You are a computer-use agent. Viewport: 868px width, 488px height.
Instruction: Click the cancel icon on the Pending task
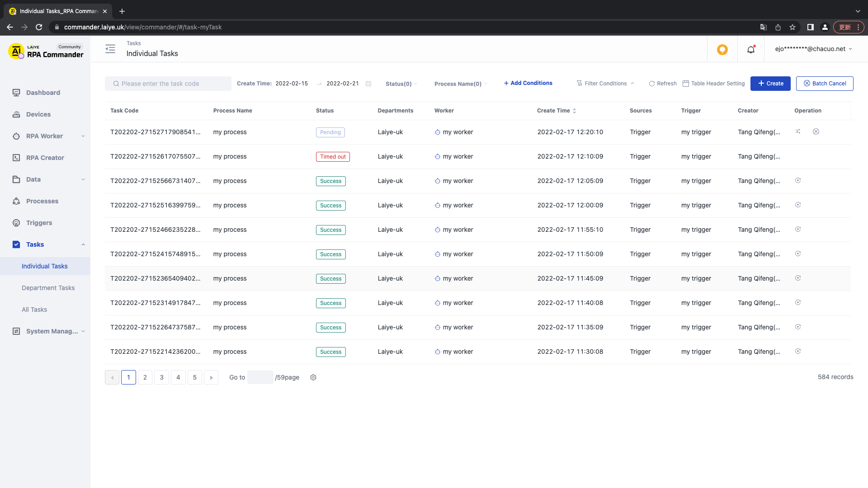[816, 131]
